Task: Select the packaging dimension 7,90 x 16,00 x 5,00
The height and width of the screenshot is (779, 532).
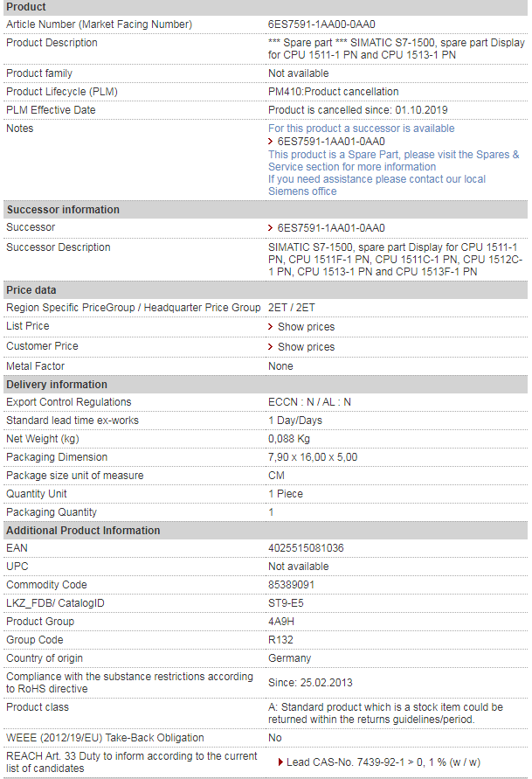Action: (313, 457)
